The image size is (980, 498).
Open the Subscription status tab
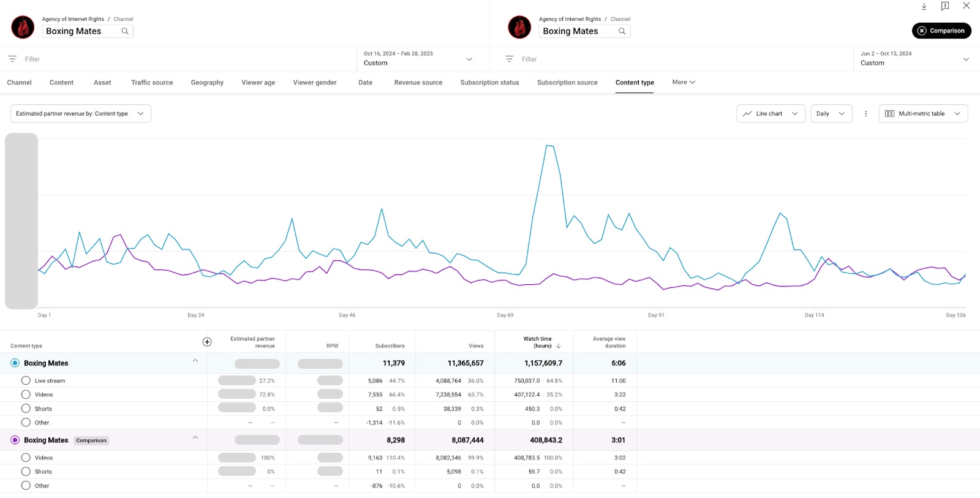coord(489,83)
